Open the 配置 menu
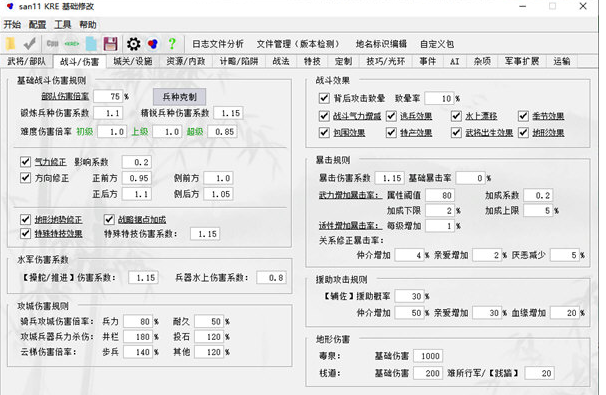606x395 pixels. tap(37, 25)
